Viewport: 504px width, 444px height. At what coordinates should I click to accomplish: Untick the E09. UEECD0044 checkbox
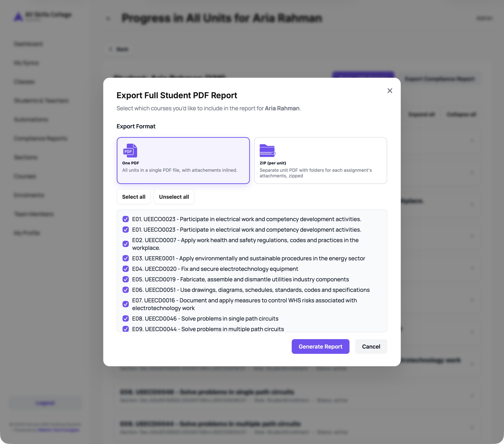click(x=125, y=329)
